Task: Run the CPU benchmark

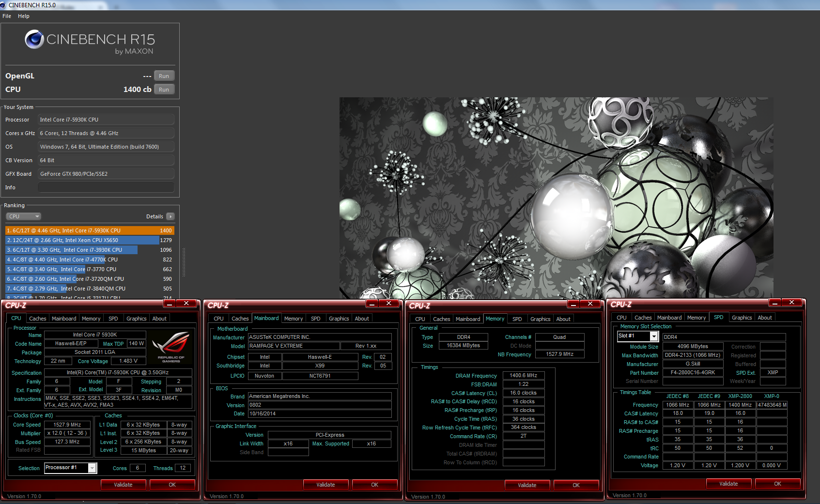Action: tap(164, 90)
